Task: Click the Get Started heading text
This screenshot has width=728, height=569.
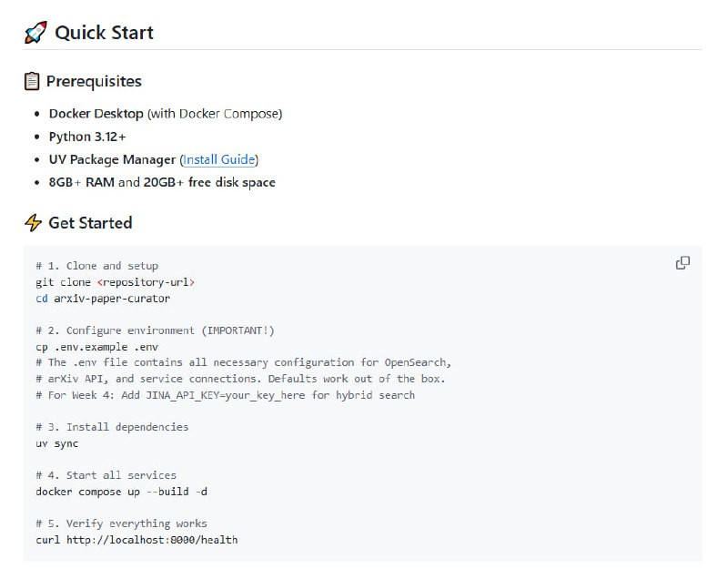Action: [x=90, y=223]
